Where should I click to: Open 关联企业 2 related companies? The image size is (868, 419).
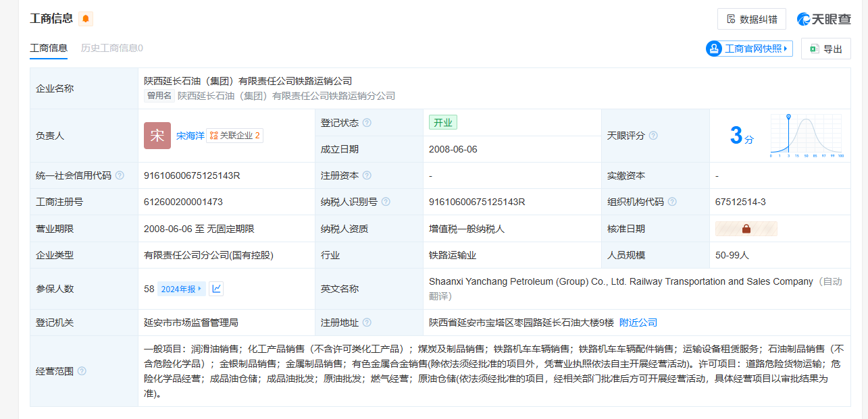(234, 136)
